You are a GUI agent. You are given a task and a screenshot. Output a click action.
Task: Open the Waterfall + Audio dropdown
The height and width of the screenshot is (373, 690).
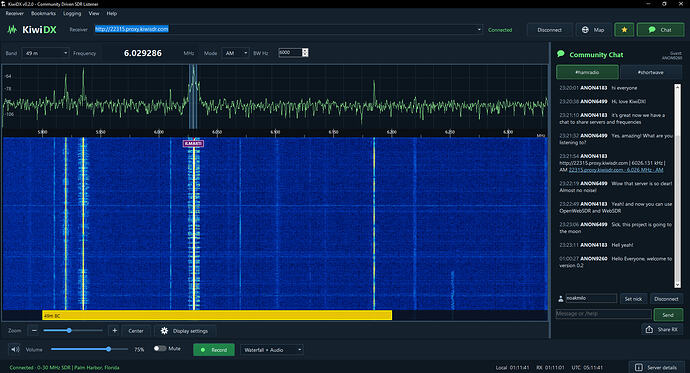tap(272, 350)
